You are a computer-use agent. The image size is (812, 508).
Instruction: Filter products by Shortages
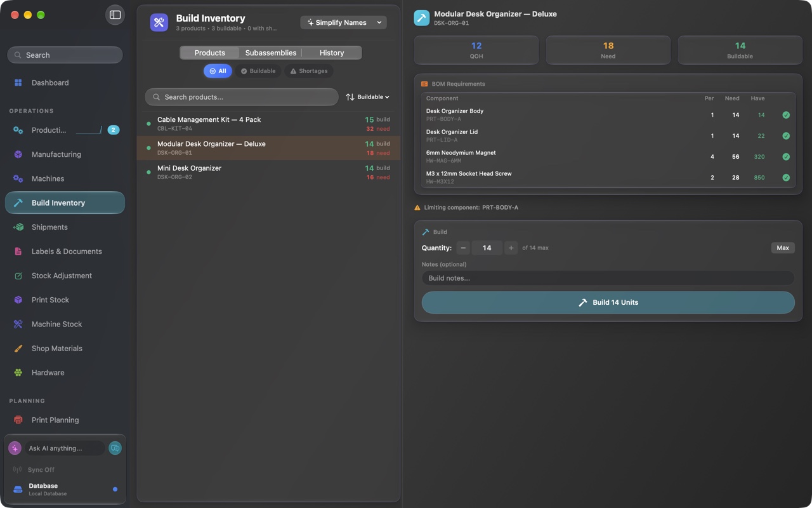[x=309, y=71]
